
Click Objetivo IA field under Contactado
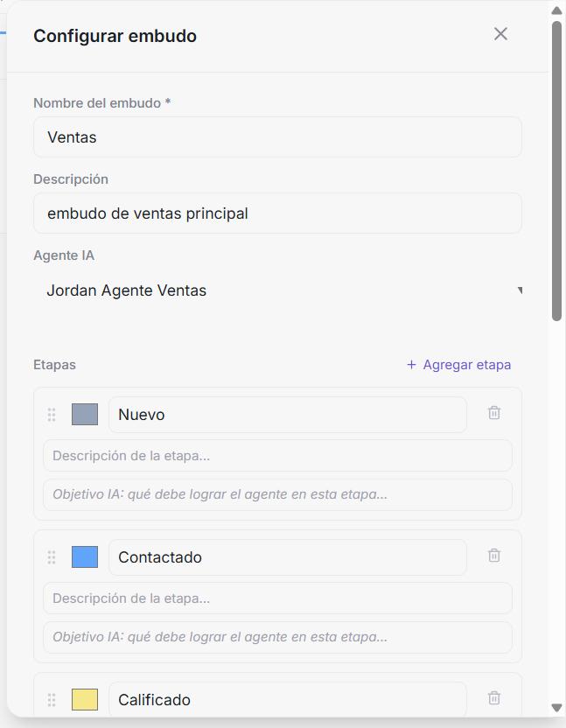pos(277,637)
